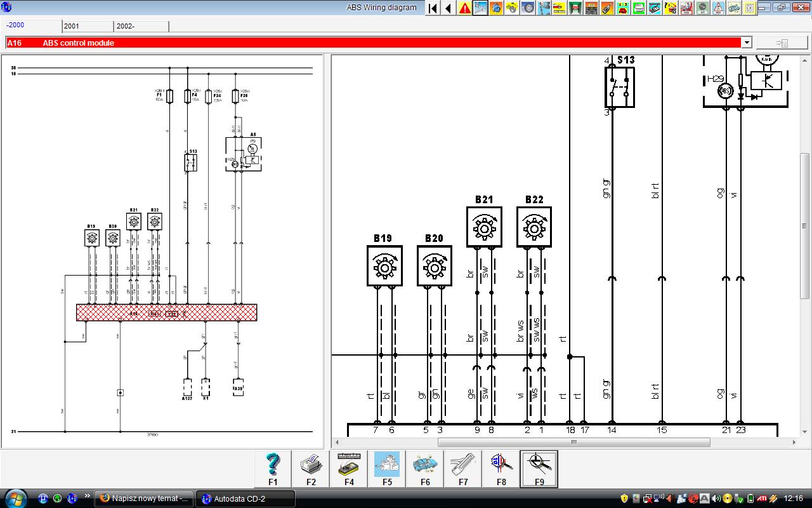Click the F5 engine component button

click(x=387, y=469)
